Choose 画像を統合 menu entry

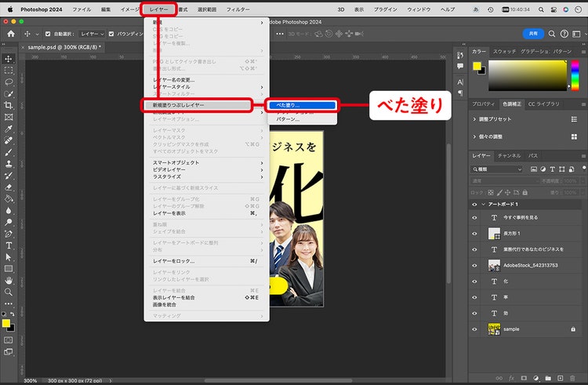pyautogui.click(x=207, y=305)
